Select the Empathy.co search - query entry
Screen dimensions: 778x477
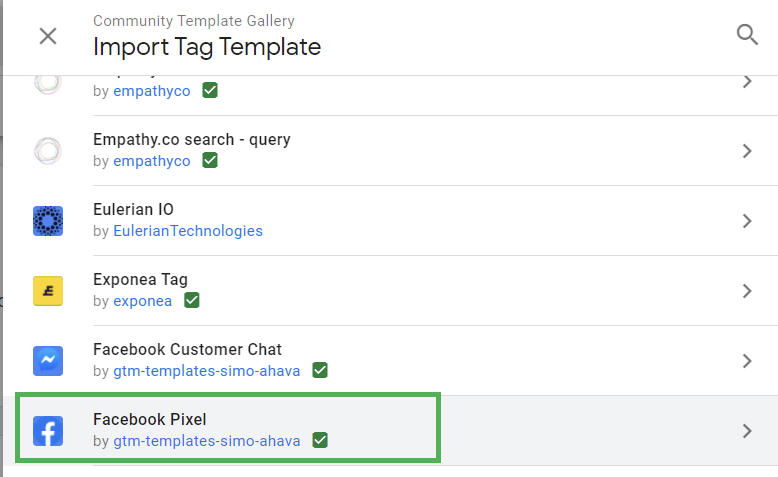[390, 151]
